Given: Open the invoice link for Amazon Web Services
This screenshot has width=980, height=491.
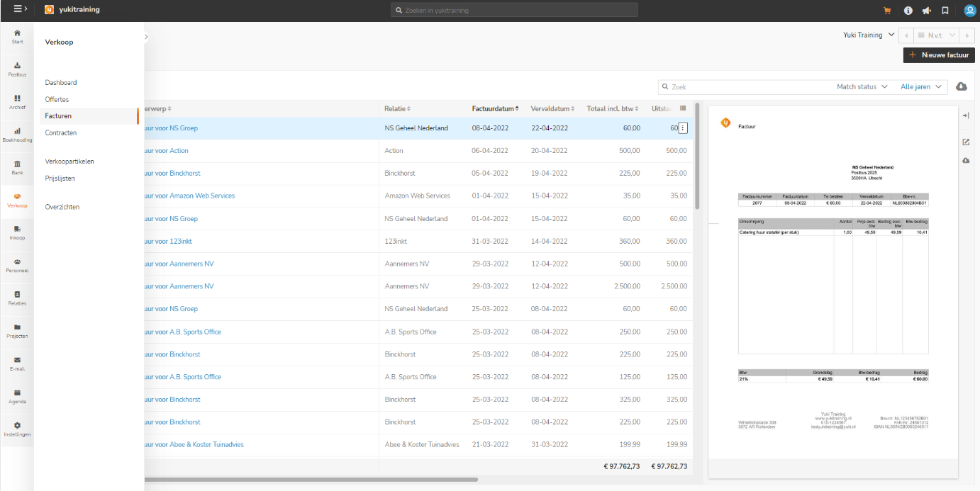Looking at the screenshot, I should pyautogui.click(x=189, y=196).
